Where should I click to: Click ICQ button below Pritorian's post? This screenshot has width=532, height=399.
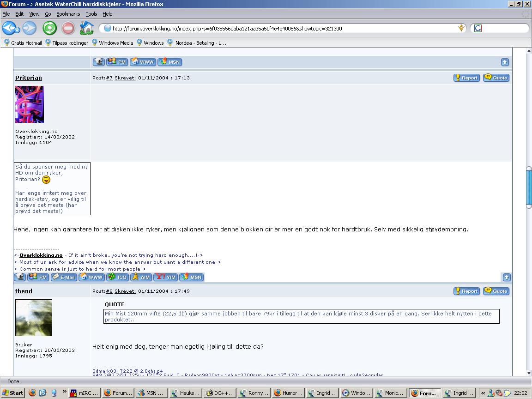(x=117, y=277)
